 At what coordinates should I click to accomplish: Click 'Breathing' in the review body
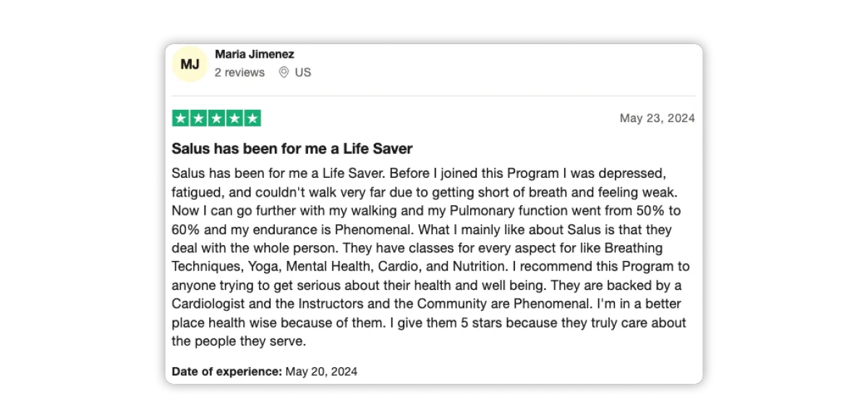pyautogui.click(x=634, y=249)
